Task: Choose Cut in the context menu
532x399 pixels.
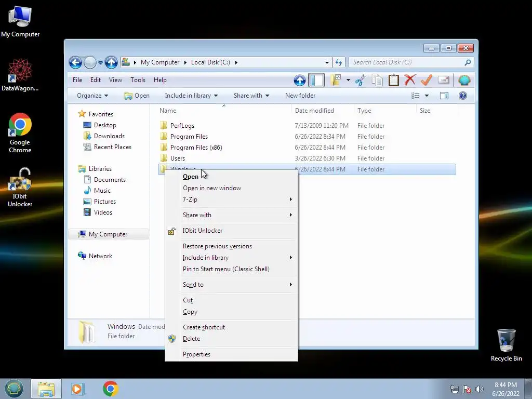Action: tap(231, 300)
